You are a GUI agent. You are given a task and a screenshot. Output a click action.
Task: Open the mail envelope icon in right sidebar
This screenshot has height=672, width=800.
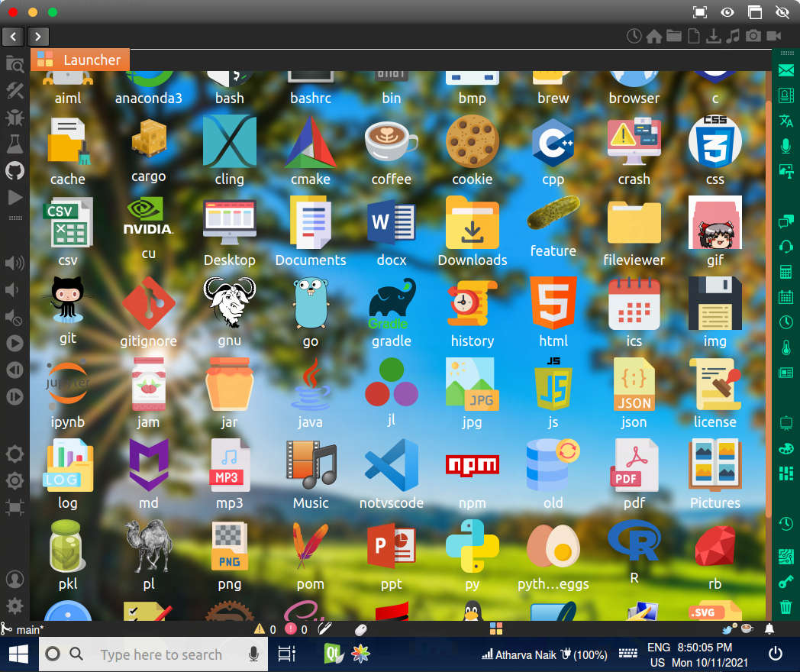click(x=786, y=70)
